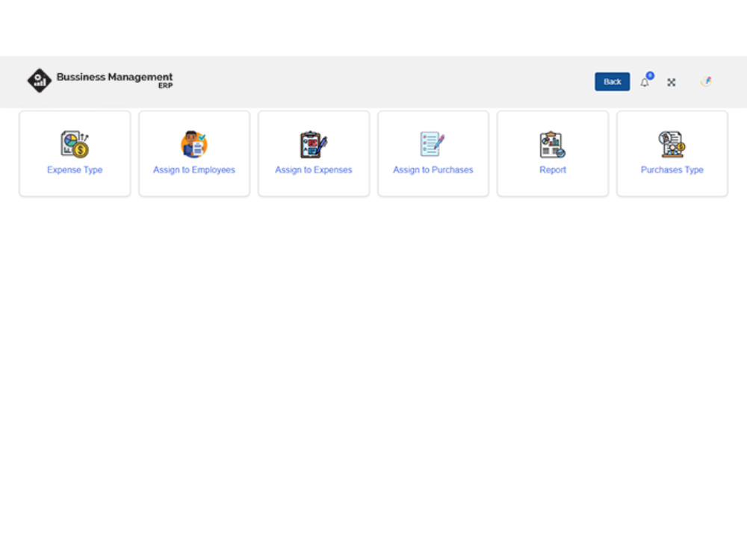Open the Expense Type module icon
This screenshot has height=560, width=747.
[75, 143]
